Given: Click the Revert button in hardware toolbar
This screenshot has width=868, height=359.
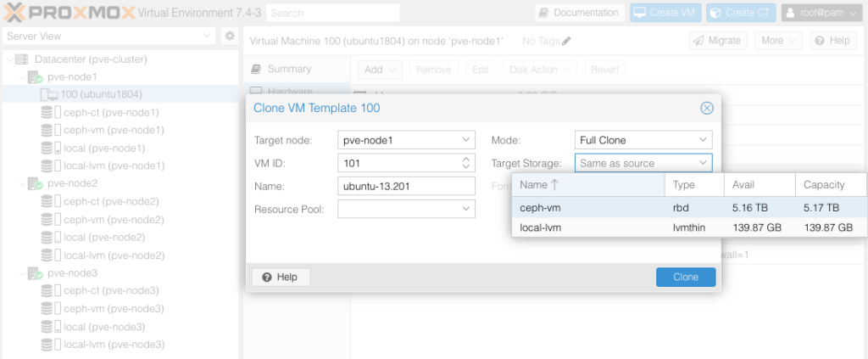Looking at the screenshot, I should coord(605,70).
